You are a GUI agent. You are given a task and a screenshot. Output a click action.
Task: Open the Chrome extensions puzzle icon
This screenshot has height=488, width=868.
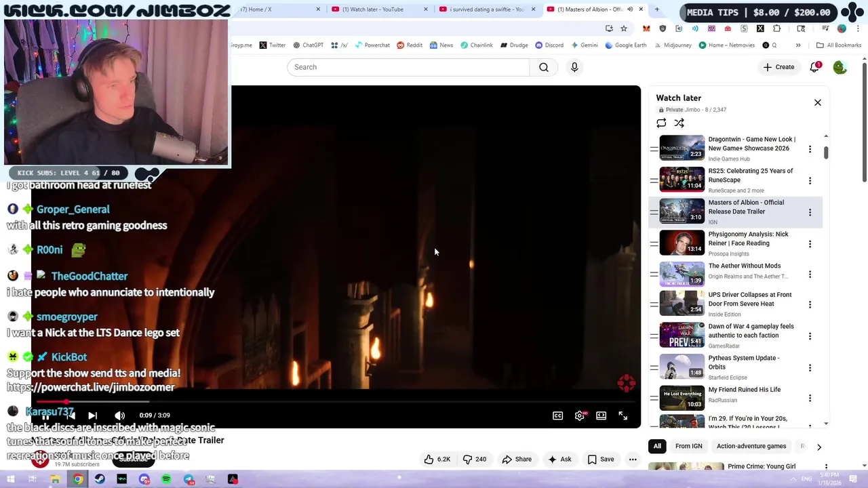coord(776,28)
